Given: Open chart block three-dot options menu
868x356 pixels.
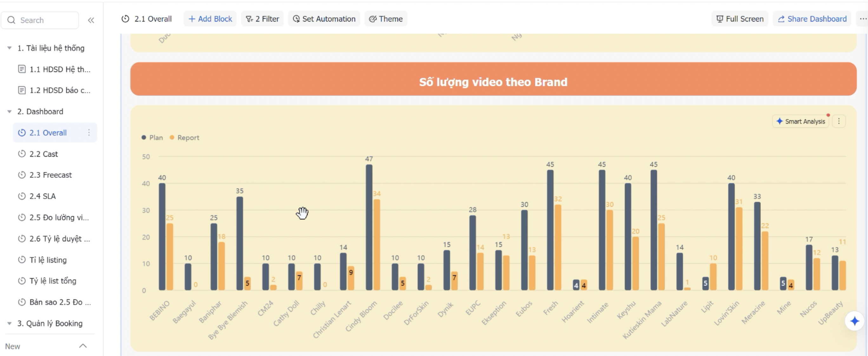Looking at the screenshot, I should point(839,121).
